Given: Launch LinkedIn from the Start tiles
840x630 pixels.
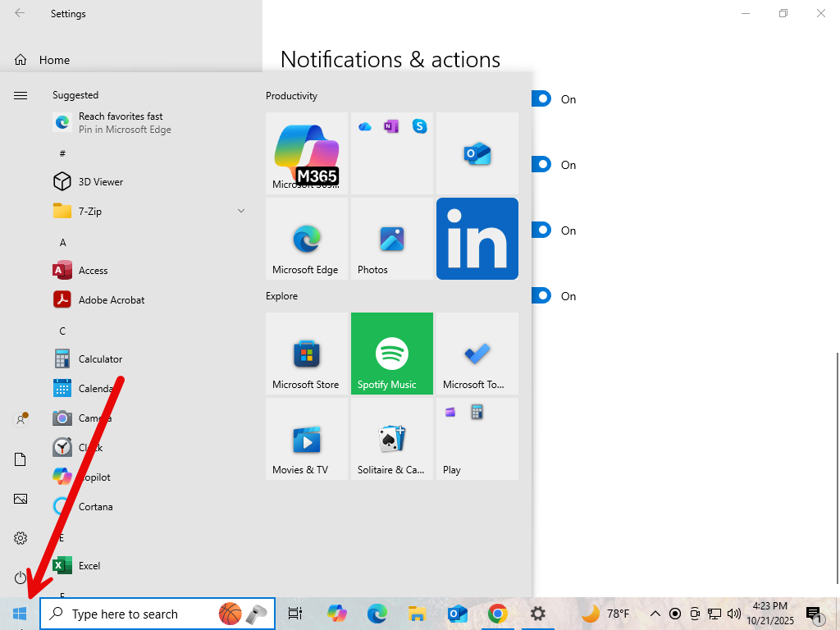Looking at the screenshot, I should 477,239.
